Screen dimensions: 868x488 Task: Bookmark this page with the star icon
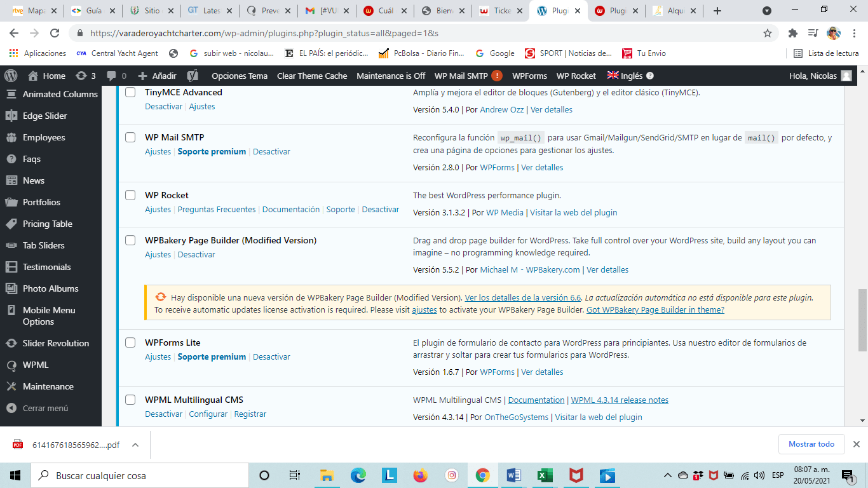[x=768, y=33]
